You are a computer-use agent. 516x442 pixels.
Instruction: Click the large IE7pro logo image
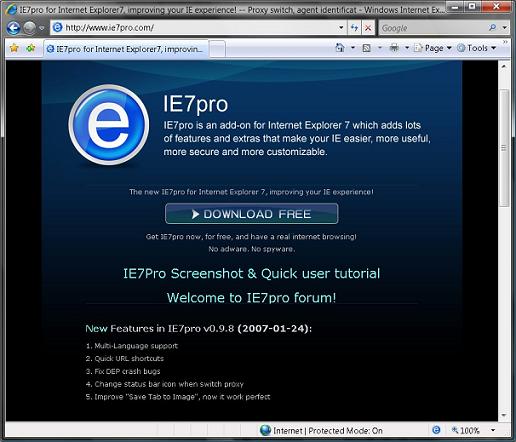pyautogui.click(x=109, y=125)
